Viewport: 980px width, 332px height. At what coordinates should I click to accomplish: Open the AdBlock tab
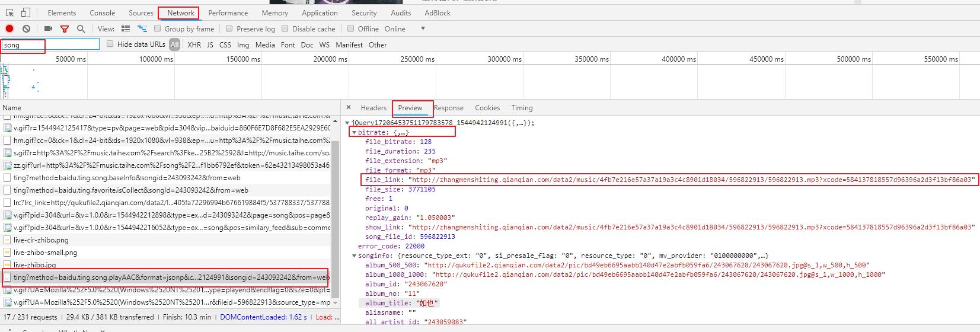[438, 12]
